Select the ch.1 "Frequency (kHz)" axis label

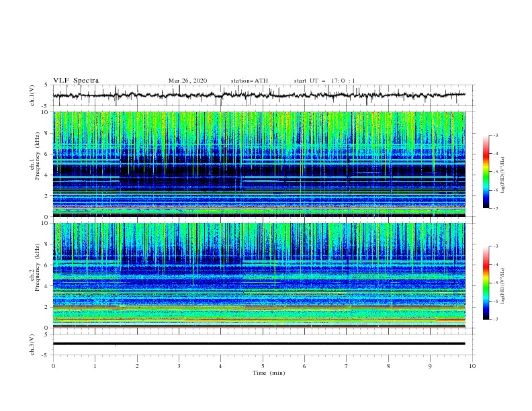38,156
